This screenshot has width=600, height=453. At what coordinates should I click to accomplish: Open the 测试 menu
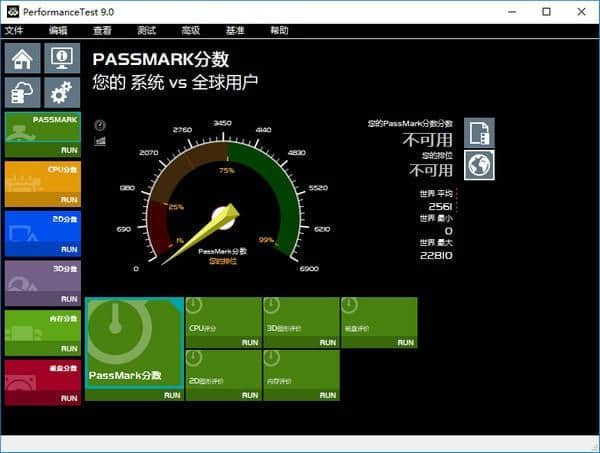point(147,31)
